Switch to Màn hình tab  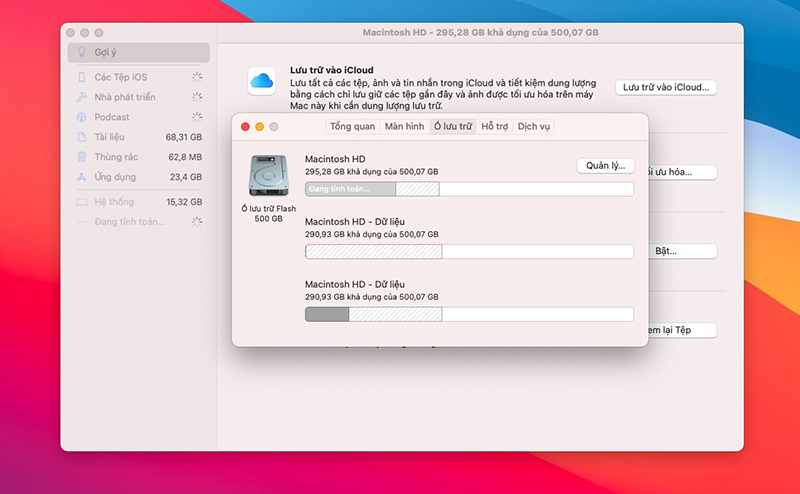click(405, 127)
